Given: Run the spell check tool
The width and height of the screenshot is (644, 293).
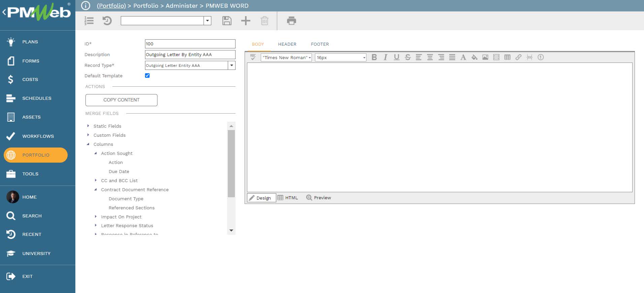Looking at the screenshot, I should [253, 57].
